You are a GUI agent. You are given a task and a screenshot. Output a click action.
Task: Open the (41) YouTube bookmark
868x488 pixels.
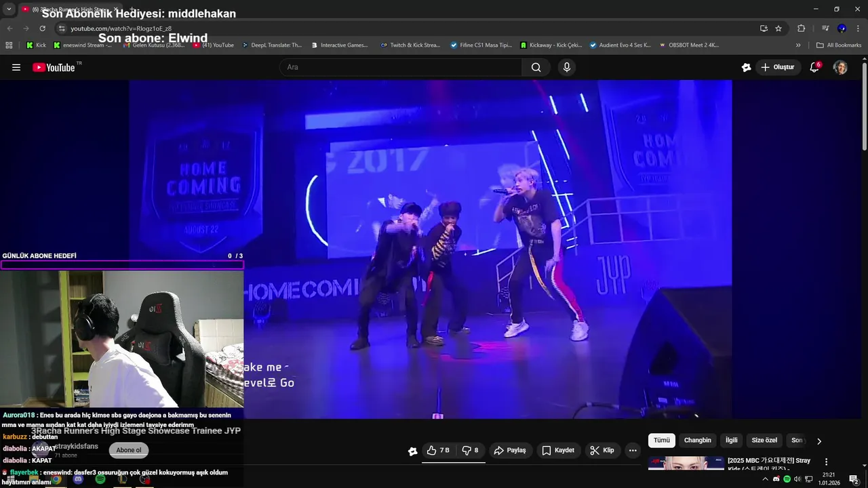coord(214,45)
